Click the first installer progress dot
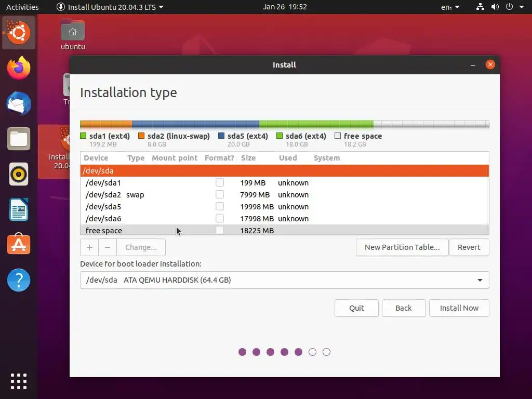This screenshot has width=532, height=399. (x=242, y=352)
